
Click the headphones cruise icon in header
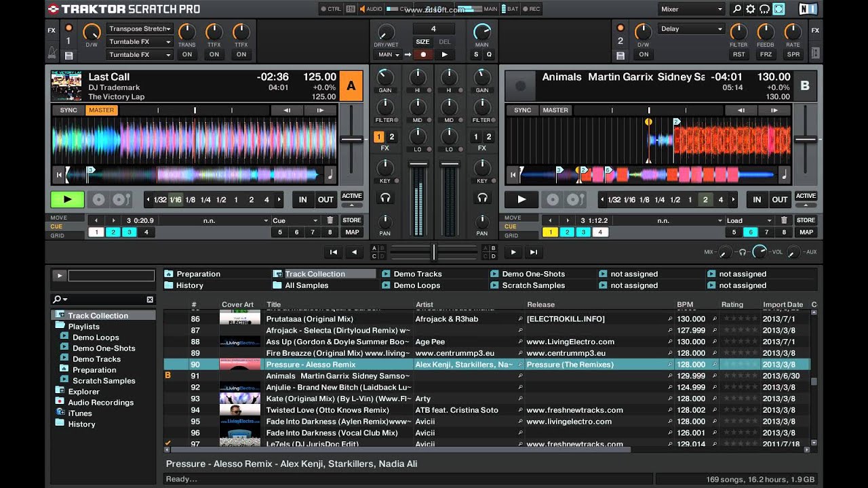click(764, 9)
